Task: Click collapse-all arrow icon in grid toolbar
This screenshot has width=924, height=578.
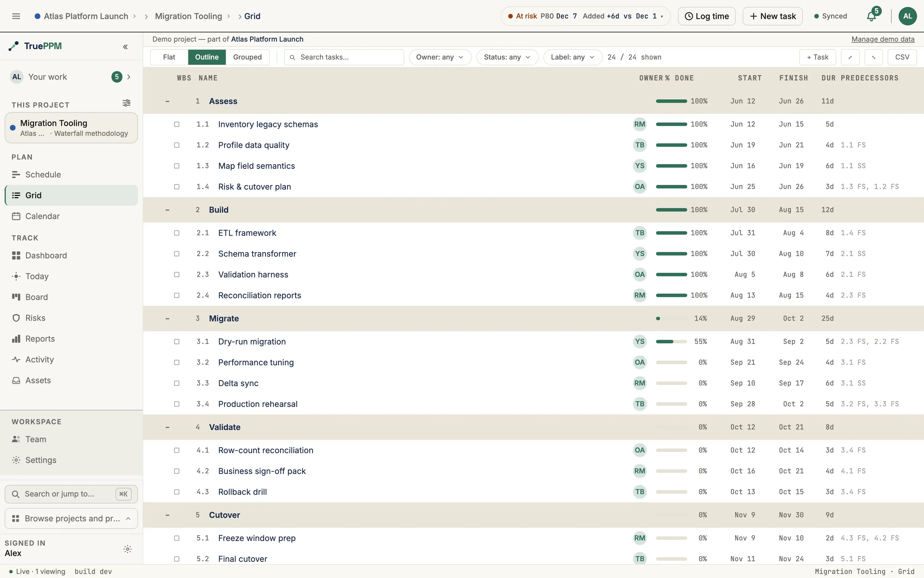Action: click(x=873, y=57)
